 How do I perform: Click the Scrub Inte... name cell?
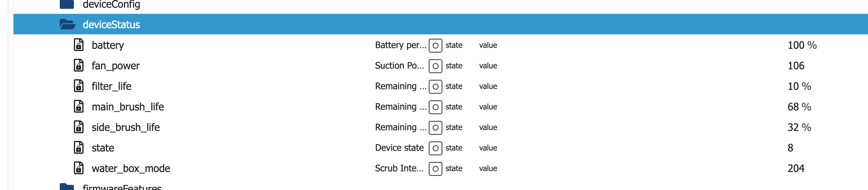pos(399,168)
